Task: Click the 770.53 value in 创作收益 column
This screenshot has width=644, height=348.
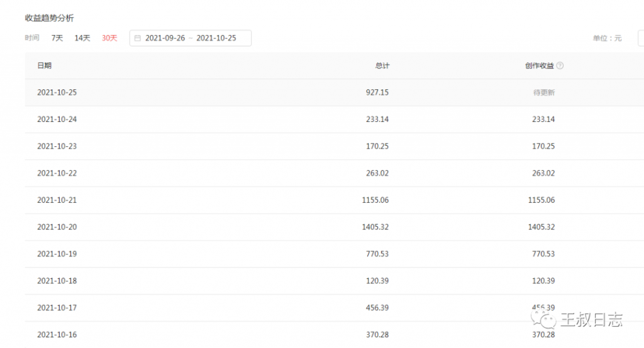Action: pos(543,254)
